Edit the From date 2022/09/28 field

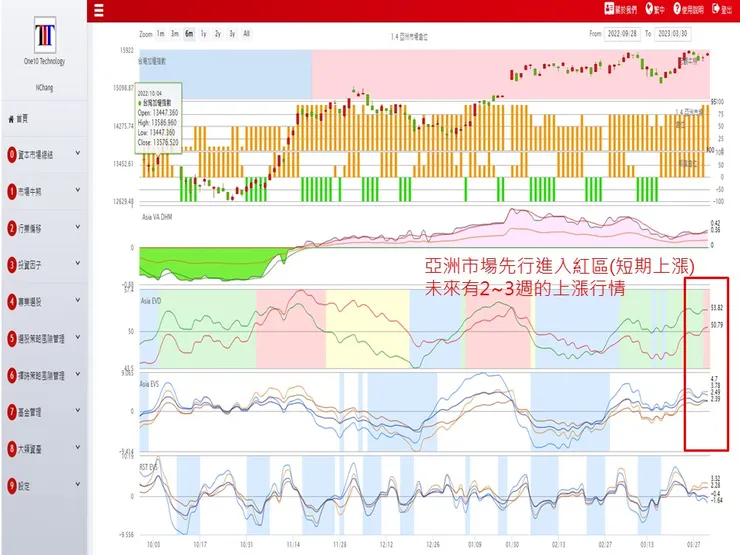tap(622, 34)
